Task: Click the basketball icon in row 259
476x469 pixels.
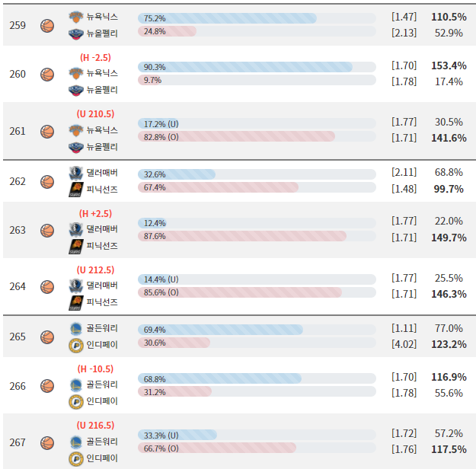Action: [47, 26]
